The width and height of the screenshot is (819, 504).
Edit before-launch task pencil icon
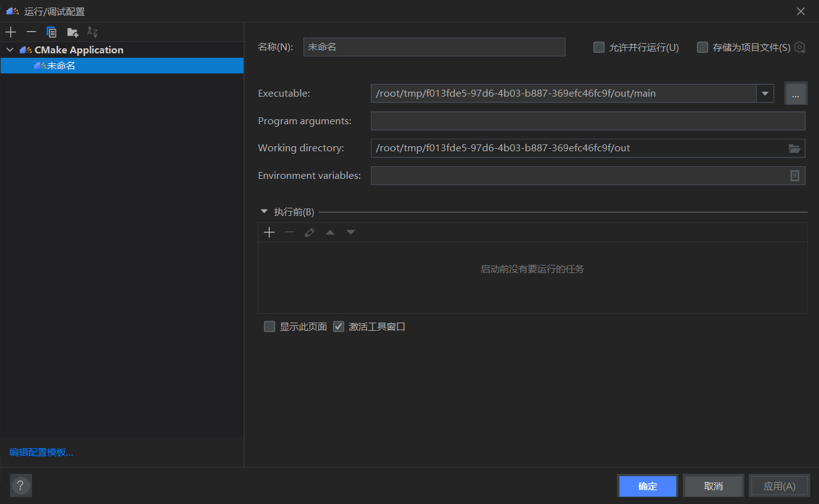pyautogui.click(x=309, y=232)
